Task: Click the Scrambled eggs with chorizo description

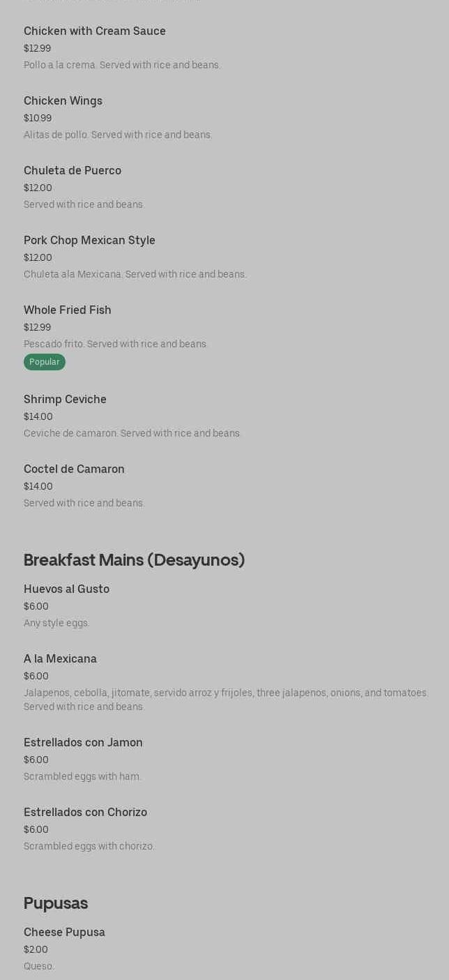Action: (x=89, y=846)
